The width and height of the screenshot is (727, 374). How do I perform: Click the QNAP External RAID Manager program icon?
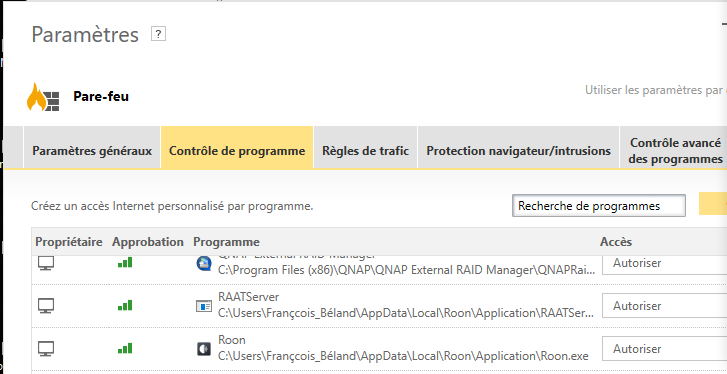pos(204,263)
